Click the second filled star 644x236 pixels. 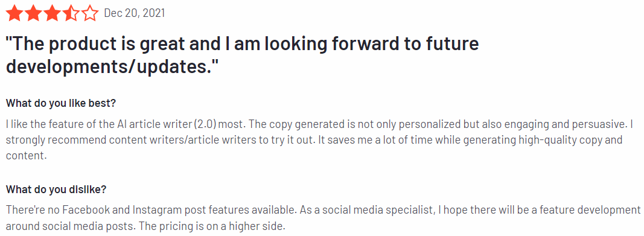[33, 13]
